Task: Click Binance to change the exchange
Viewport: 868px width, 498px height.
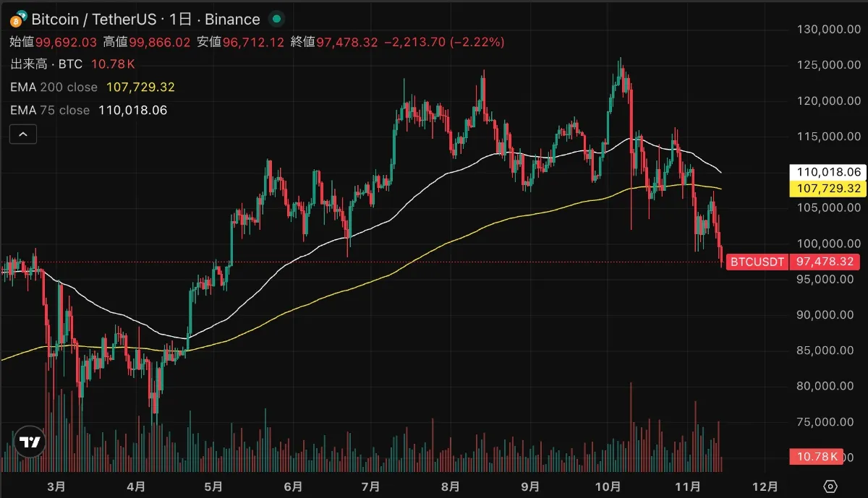Action: coord(231,20)
